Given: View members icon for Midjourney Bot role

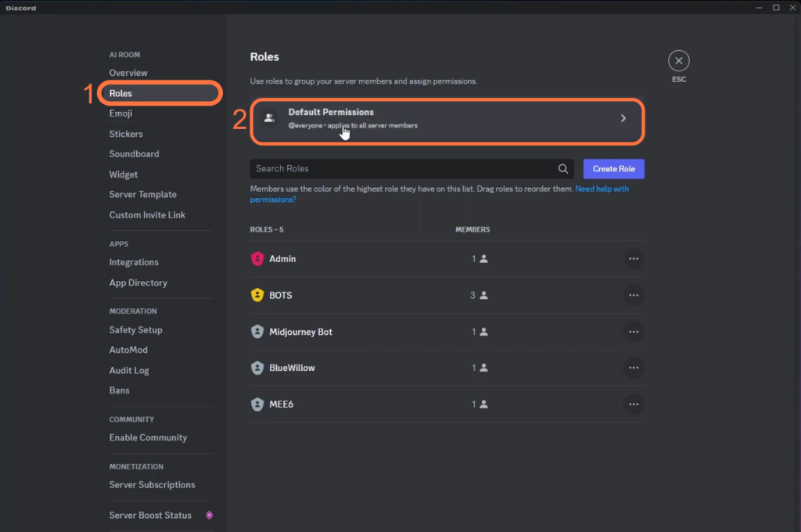Looking at the screenshot, I should (x=483, y=332).
